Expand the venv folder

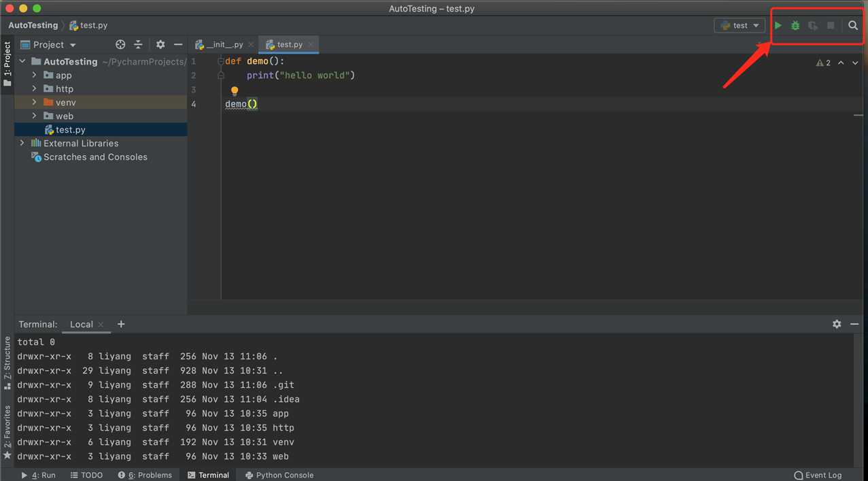(34, 102)
